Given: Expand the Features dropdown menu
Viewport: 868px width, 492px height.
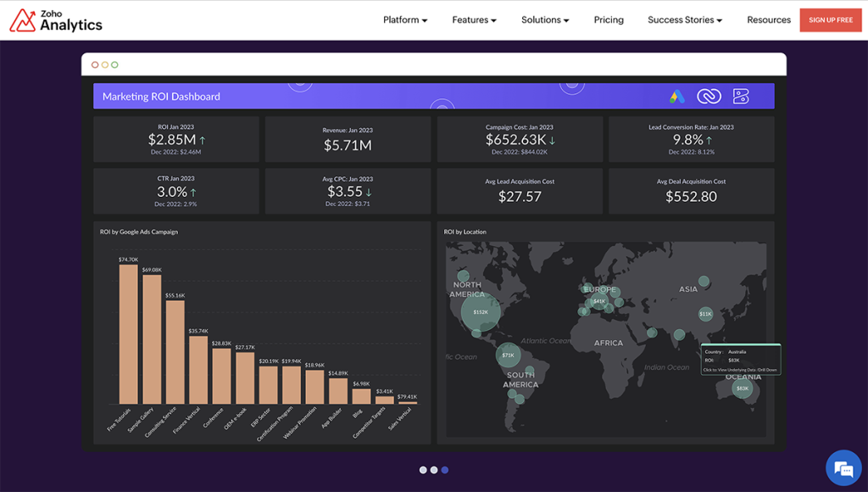Looking at the screenshot, I should pos(474,20).
